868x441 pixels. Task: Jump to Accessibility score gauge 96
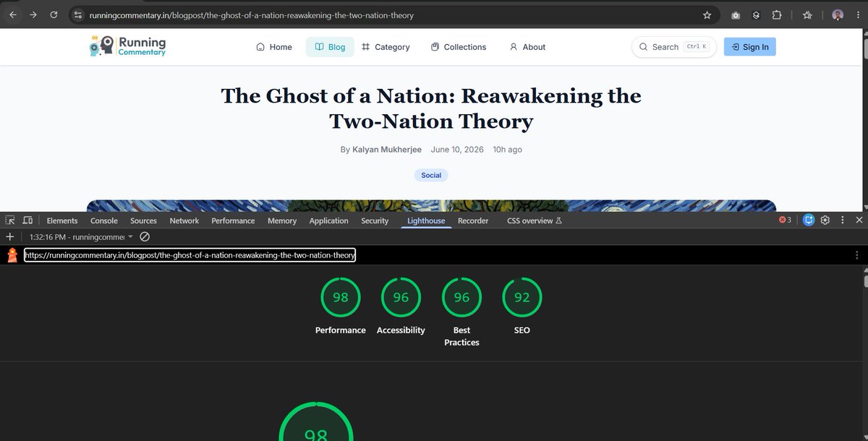(x=401, y=307)
